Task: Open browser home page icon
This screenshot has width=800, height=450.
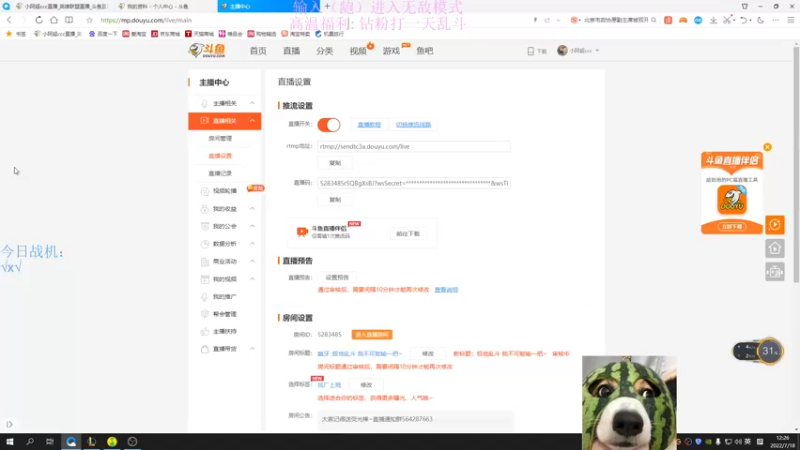Action: pyautogui.click(x=54, y=20)
